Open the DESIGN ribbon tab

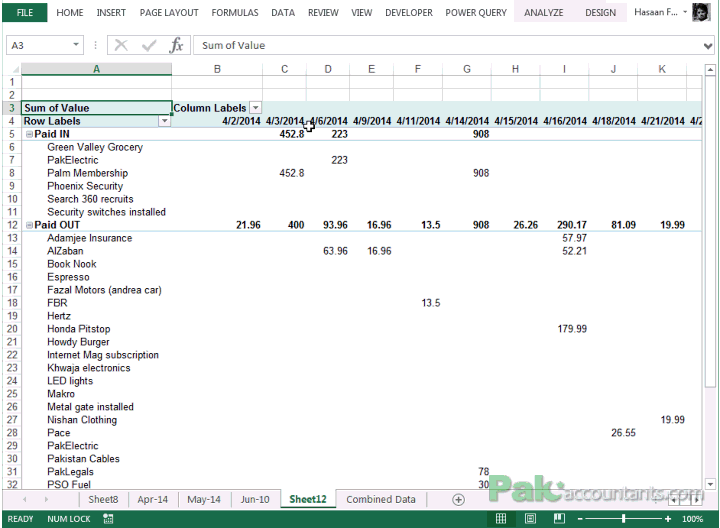click(600, 12)
